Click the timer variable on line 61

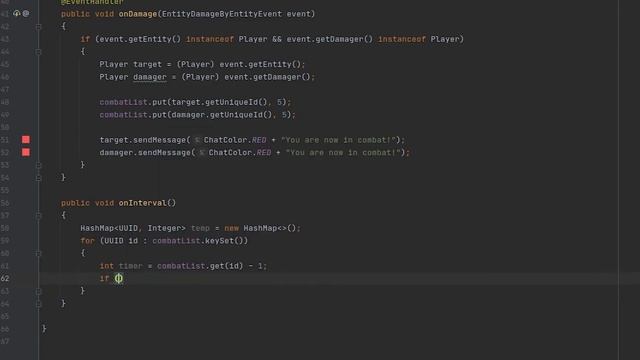point(131,266)
